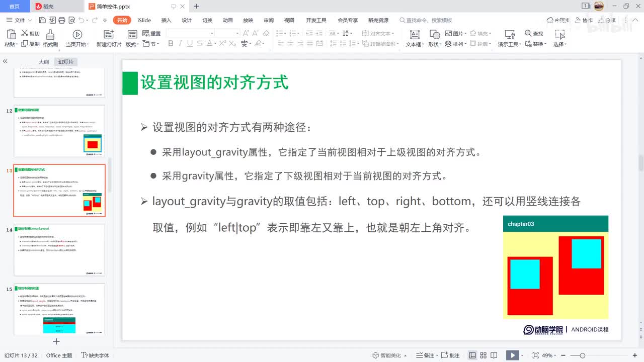
Task: Click the command search box
Action: pyautogui.click(x=426, y=20)
